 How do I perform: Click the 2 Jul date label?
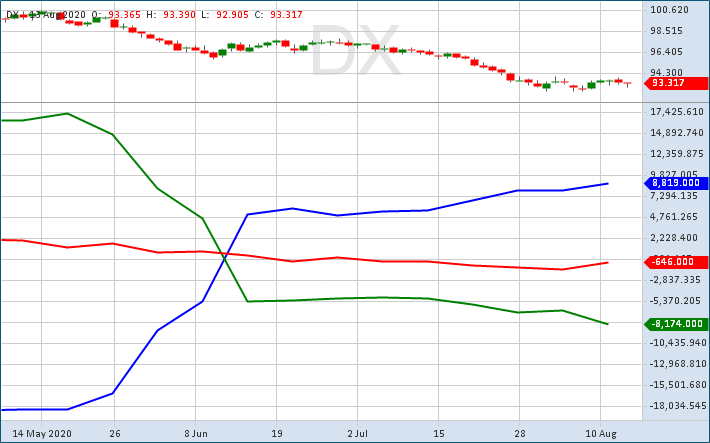tap(358, 434)
